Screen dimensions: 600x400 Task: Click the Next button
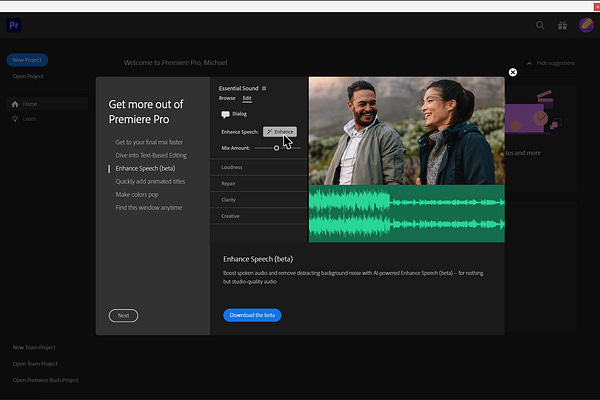123,315
